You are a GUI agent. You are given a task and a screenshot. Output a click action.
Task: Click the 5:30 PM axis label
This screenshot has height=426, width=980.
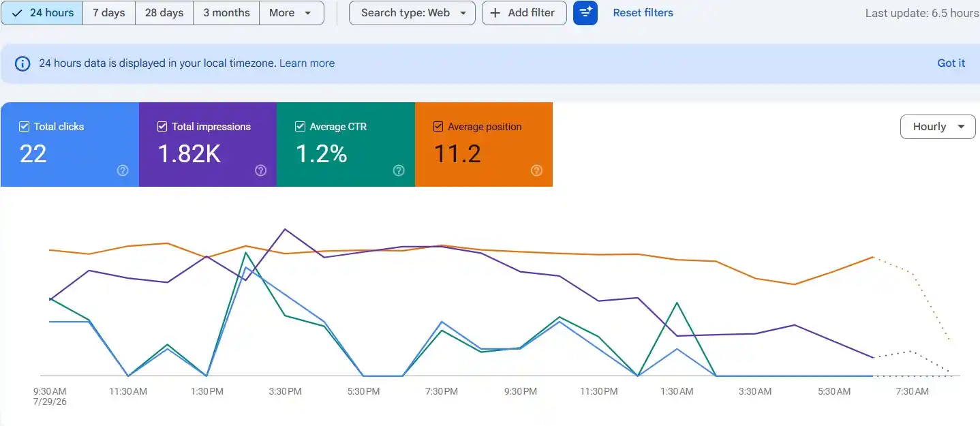pos(363,391)
